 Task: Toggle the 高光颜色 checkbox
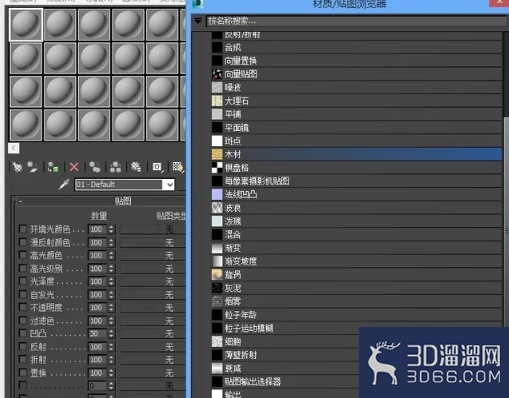click(23, 255)
